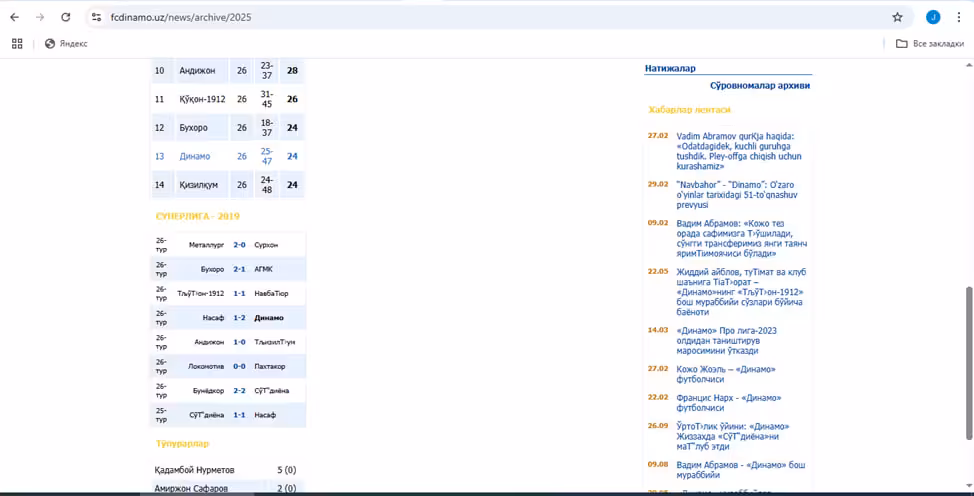Click the Тўпурарлар heading

tap(182, 444)
